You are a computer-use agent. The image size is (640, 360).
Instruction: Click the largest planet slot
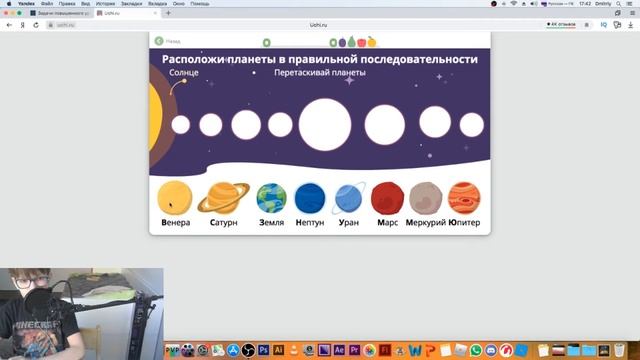pos(325,124)
